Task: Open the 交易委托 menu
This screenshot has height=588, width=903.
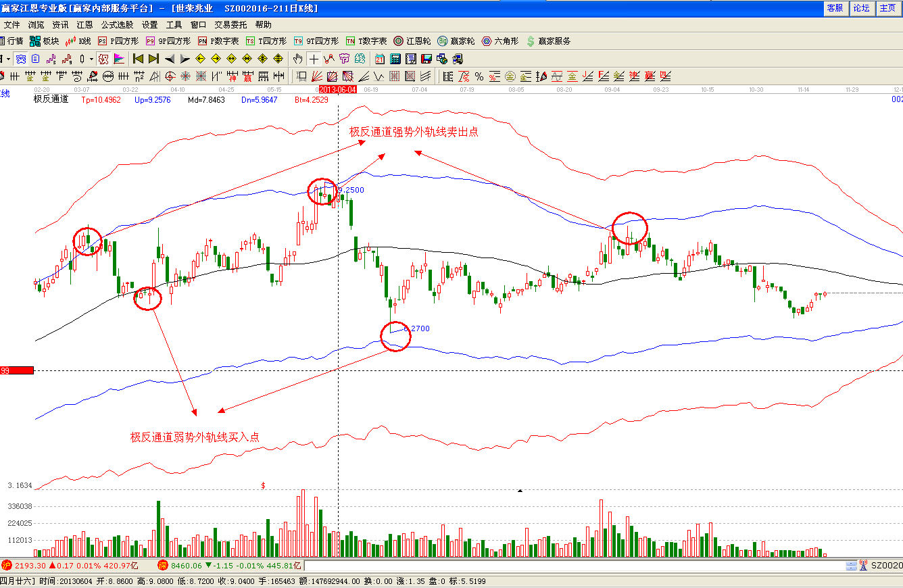Action: click(230, 24)
